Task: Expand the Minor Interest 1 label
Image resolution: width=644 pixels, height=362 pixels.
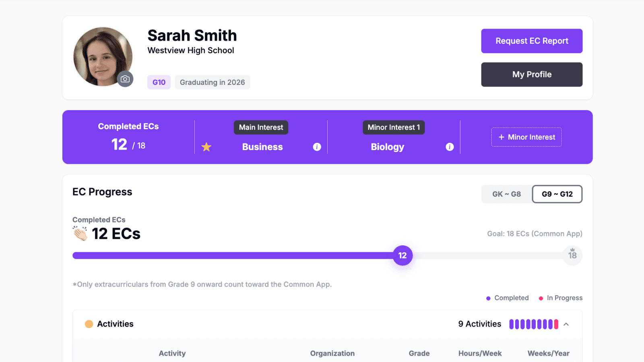Action: tap(394, 127)
